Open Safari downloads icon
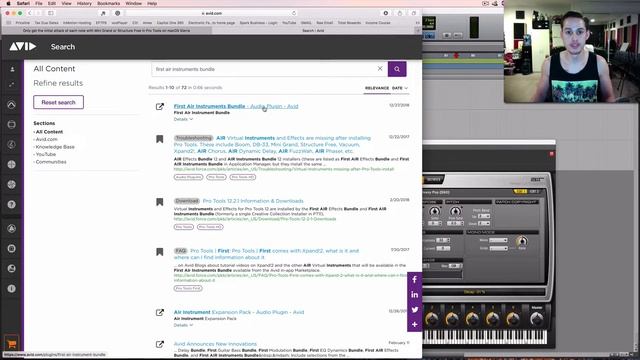640x360 pixels. [385, 13]
